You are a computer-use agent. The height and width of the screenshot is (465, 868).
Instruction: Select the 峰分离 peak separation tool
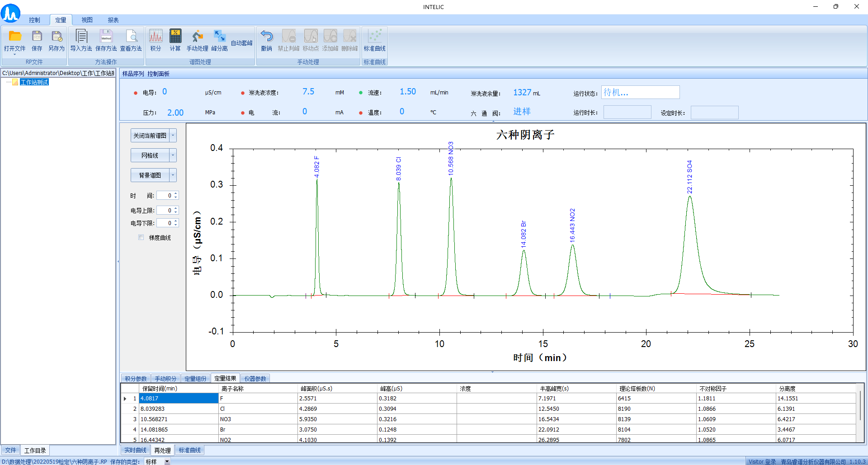[x=220, y=41]
